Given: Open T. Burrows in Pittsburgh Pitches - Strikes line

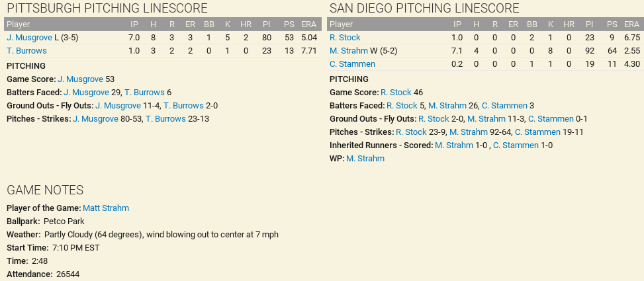Looking at the screenshot, I should coord(165,119).
